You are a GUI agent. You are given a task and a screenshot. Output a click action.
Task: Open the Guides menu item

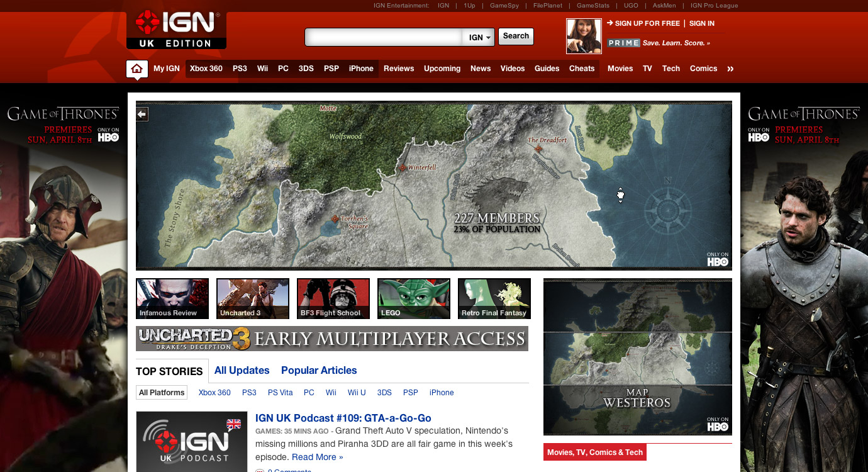(x=547, y=69)
